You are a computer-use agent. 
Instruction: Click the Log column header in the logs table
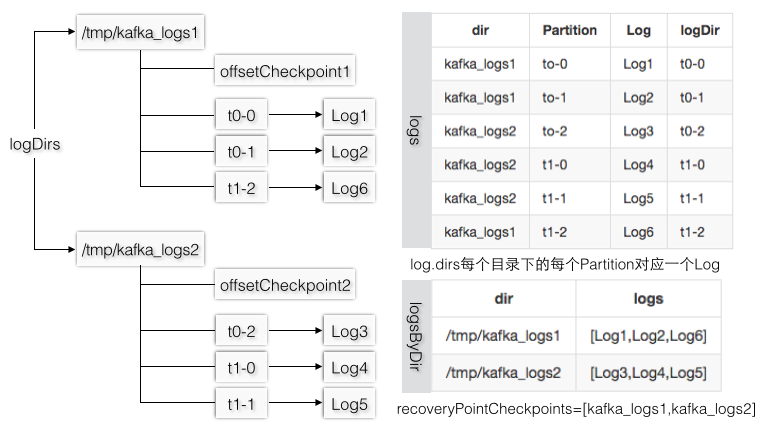pos(639,30)
